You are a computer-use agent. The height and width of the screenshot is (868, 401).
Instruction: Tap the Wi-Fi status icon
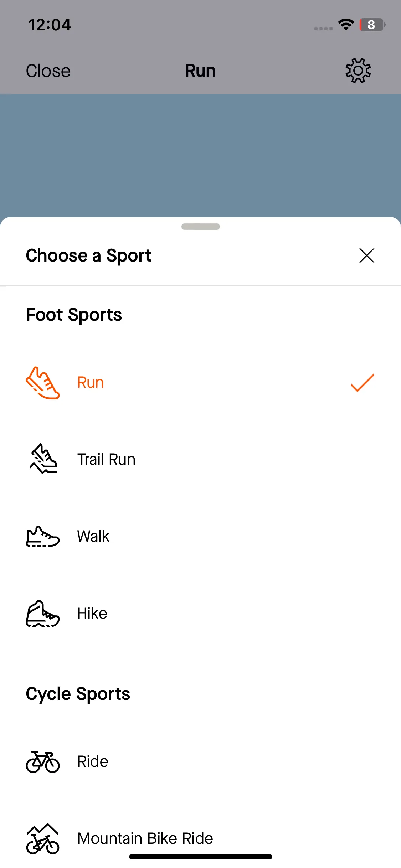(346, 24)
